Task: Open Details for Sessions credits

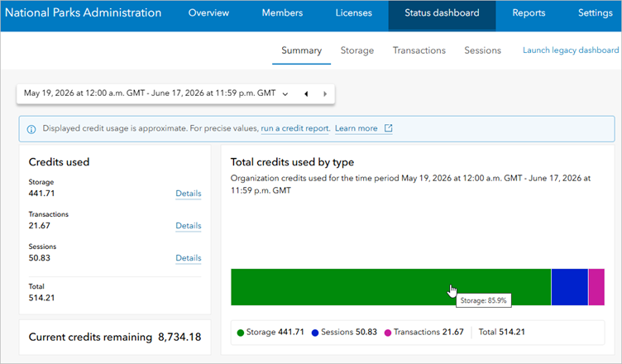Action: [189, 258]
